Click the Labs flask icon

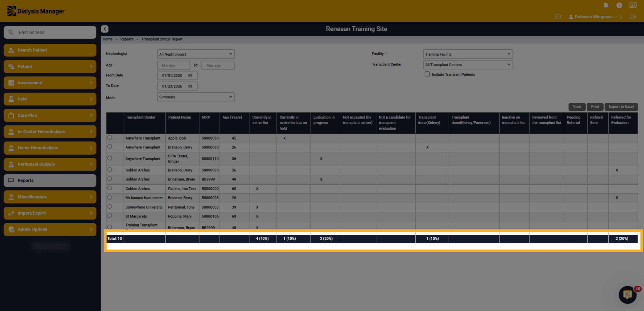11,99
